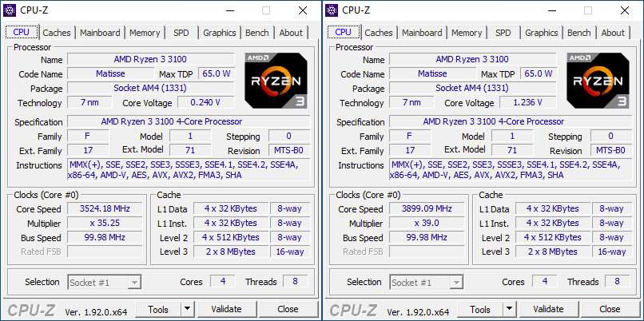Click the Tools button in left window

click(158, 309)
